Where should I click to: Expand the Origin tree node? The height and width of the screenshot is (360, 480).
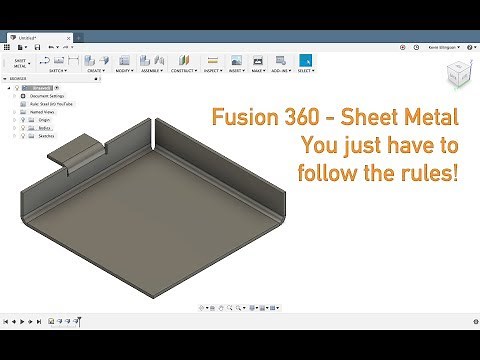14,120
